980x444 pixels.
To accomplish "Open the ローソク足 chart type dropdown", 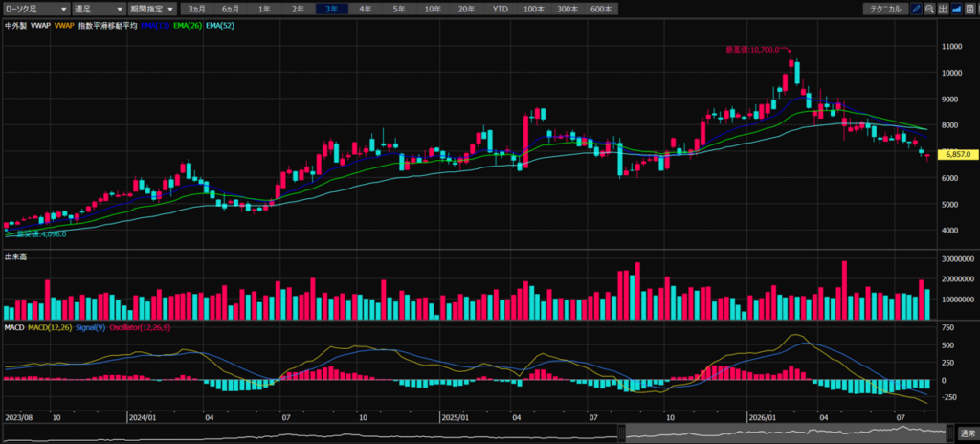I will coord(36,9).
